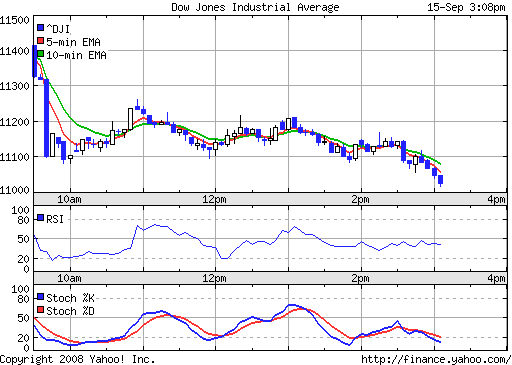The image size is (512, 365).
Task: Click the 2pm label under the RSI chart
Action: [360, 278]
